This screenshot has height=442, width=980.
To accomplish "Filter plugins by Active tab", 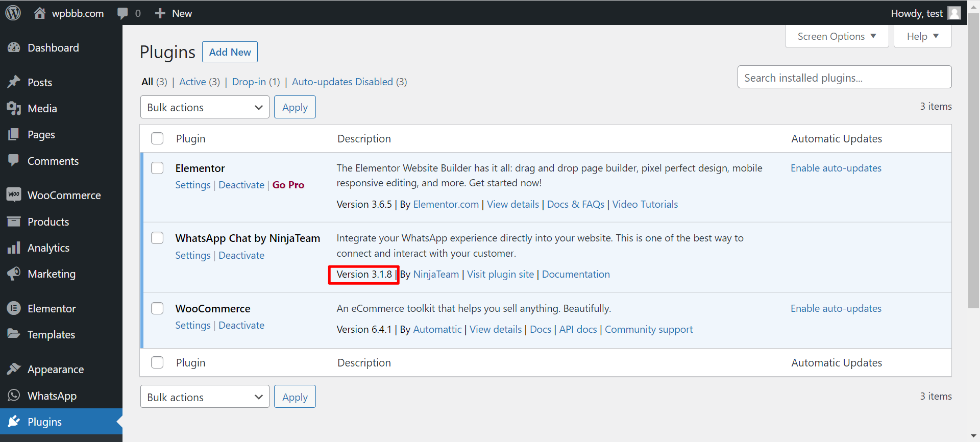I will point(192,82).
